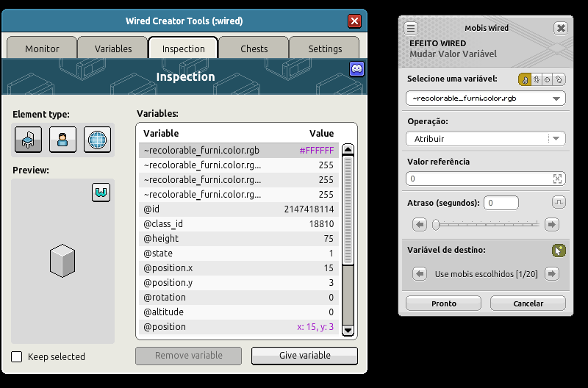Click the variables list scrollbar thumb

tap(348, 209)
